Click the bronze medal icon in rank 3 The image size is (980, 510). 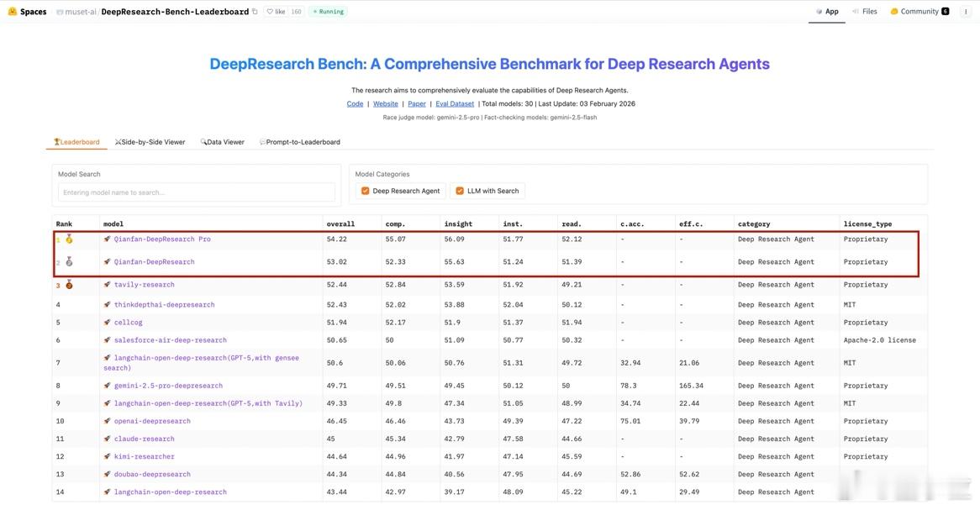click(70, 284)
